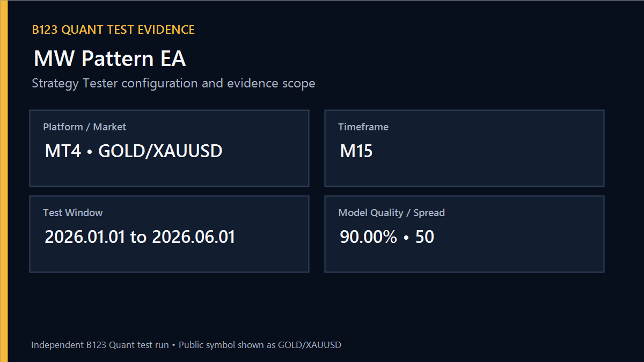The image size is (644, 362).
Task: Select the Test Window label
Action: (73, 213)
